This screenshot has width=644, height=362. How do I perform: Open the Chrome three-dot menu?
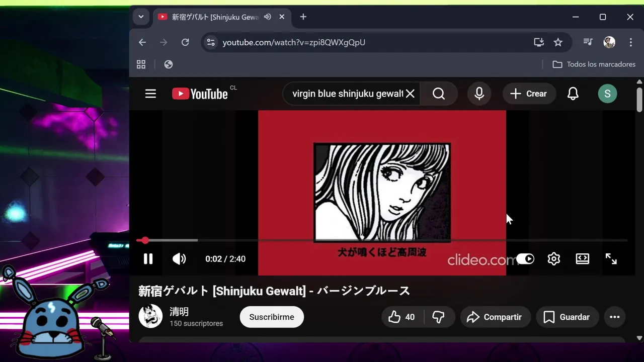pyautogui.click(x=631, y=42)
